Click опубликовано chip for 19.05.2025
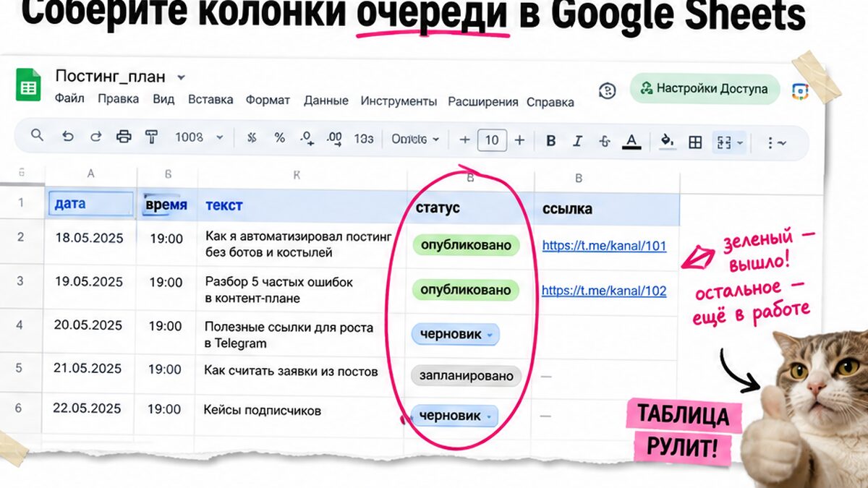 (466, 290)
